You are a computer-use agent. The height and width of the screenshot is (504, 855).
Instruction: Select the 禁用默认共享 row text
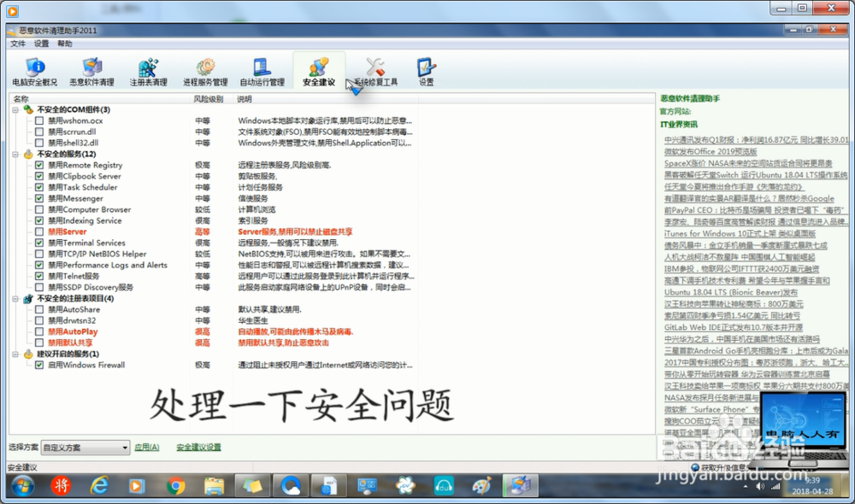pos(70,343)
